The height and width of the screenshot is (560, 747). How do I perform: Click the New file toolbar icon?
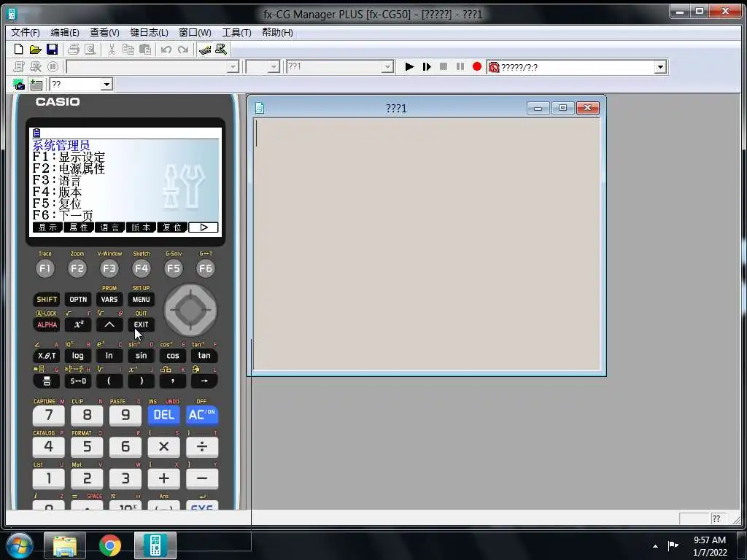click(x=18, y=50)
